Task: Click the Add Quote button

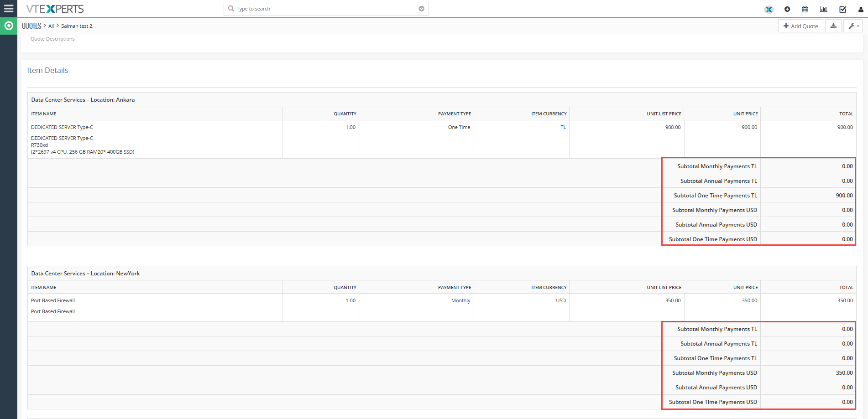Action: [800, 26]
